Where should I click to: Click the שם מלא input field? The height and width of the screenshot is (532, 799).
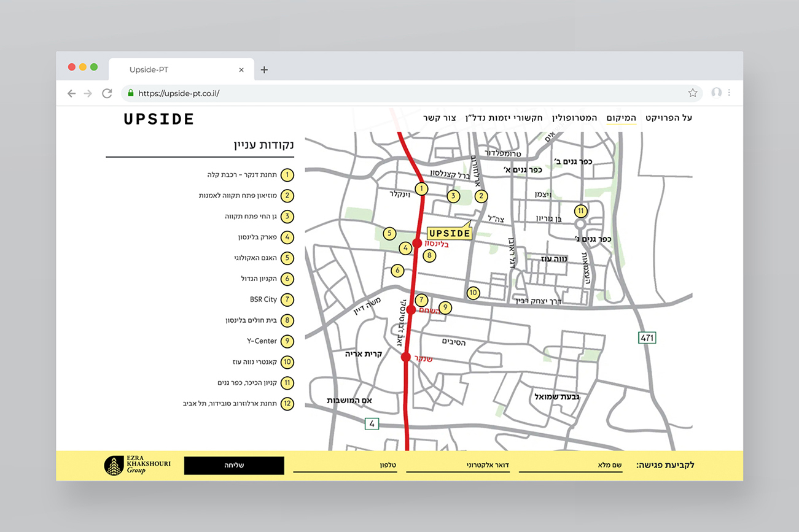point(571,465)
